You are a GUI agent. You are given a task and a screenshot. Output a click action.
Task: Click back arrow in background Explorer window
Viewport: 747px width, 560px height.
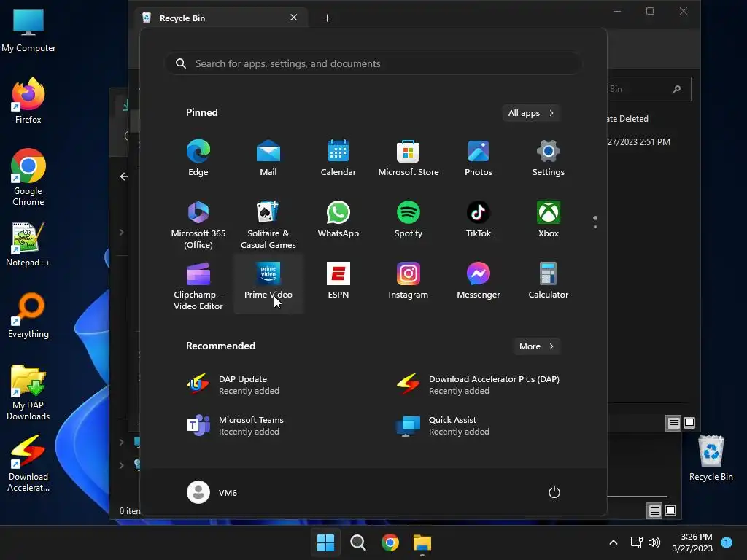point(124,176)
